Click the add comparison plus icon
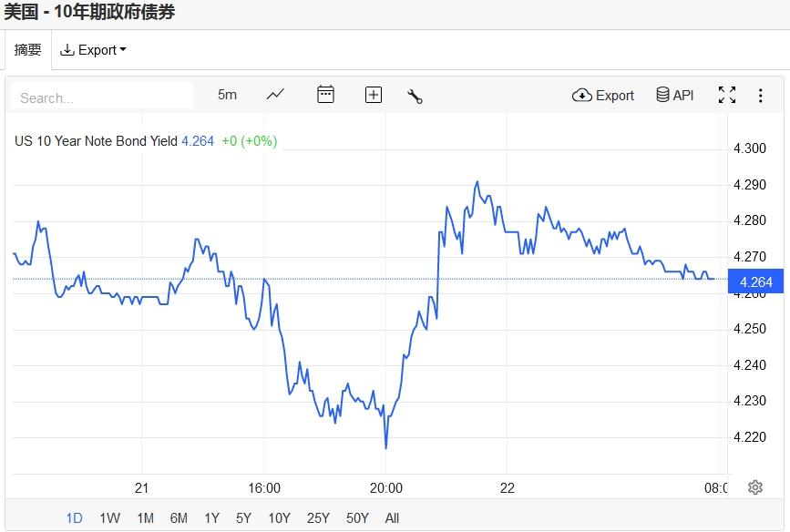Image resolution: width=790 pixels, height=532 pixels. pos(374,95)
